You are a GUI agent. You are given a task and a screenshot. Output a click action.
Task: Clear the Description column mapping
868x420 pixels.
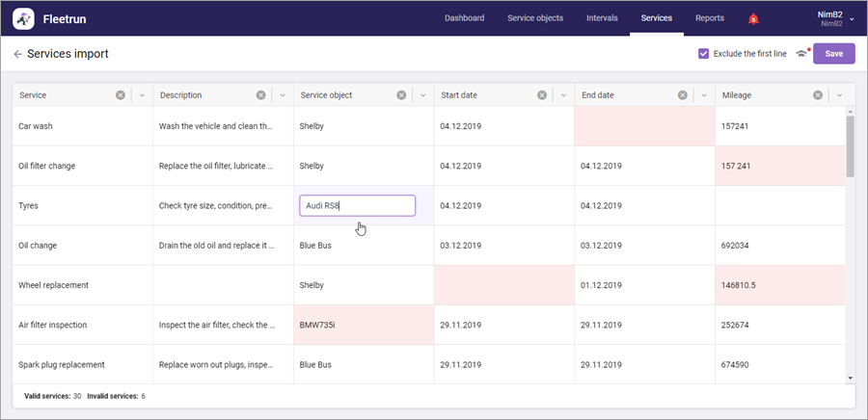pyautogui.click(x=261, y=95)
